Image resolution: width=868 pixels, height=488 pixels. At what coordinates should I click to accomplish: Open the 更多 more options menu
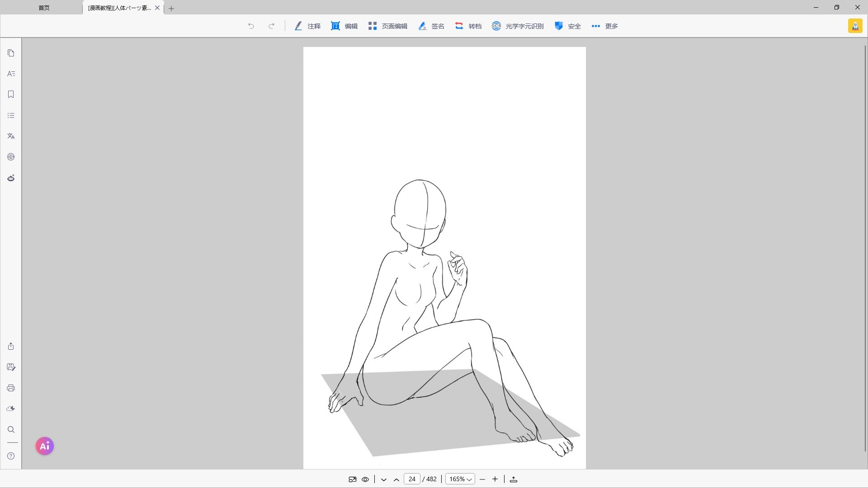tap(605, 26)
